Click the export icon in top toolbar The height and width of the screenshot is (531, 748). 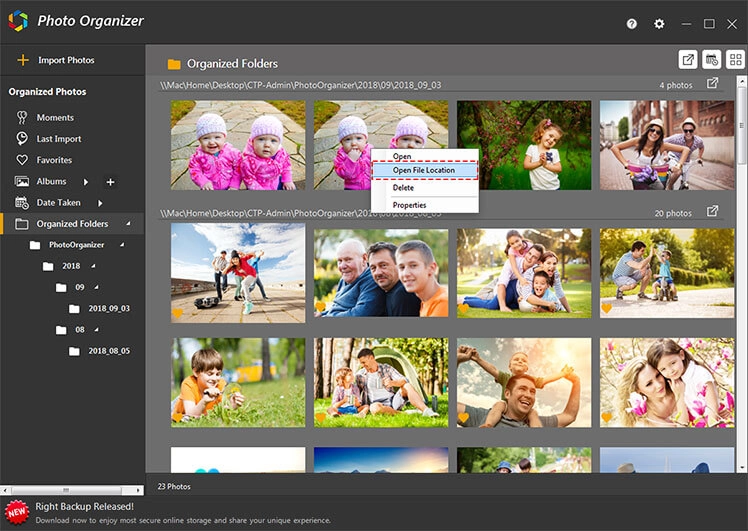tap(688, 60)
